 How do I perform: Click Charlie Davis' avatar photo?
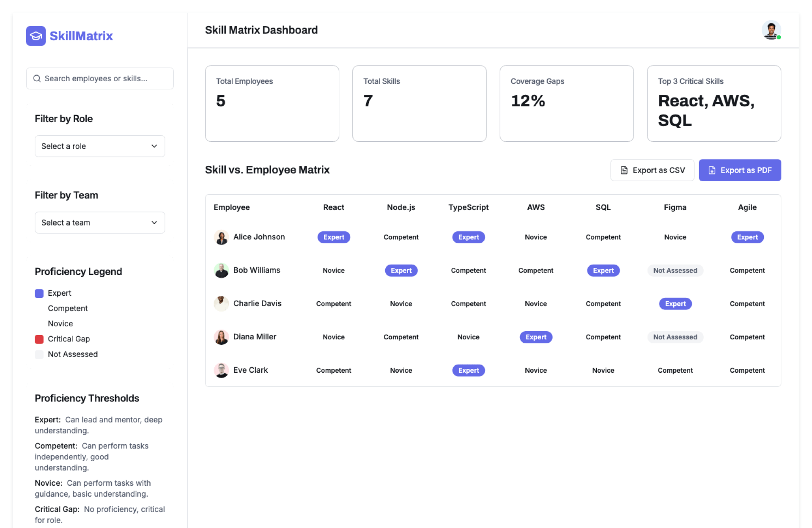pos(221,304)
